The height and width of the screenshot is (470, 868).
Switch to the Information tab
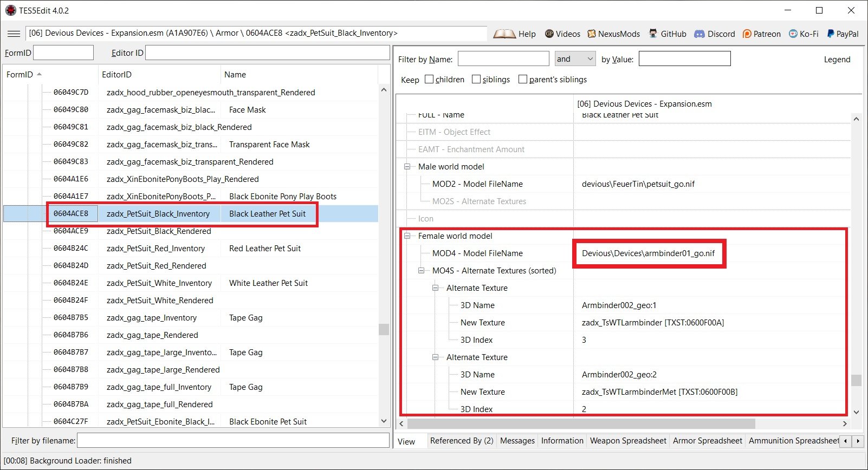point(562,441)
